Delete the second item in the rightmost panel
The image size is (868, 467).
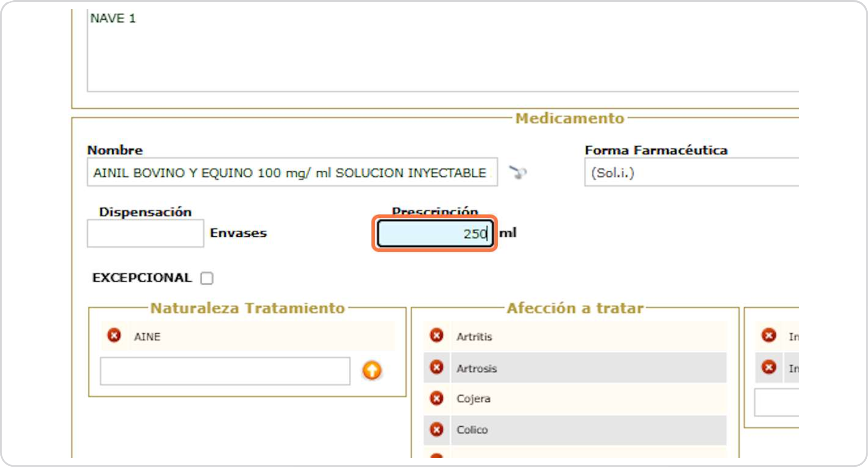769,367
